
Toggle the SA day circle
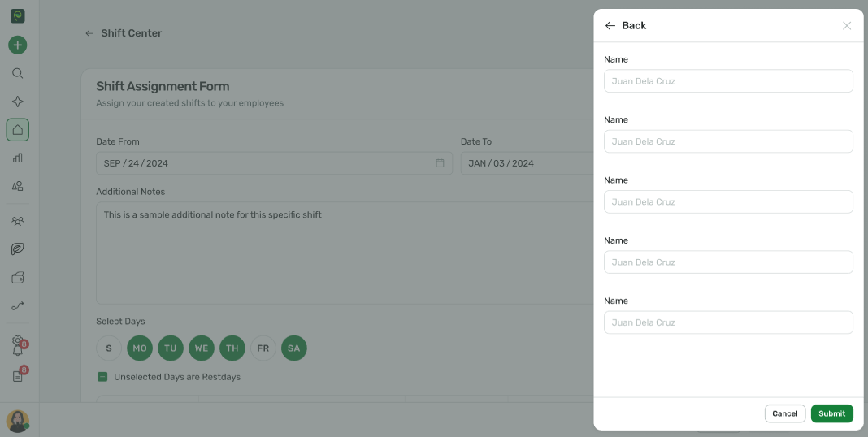pos(294,348)
